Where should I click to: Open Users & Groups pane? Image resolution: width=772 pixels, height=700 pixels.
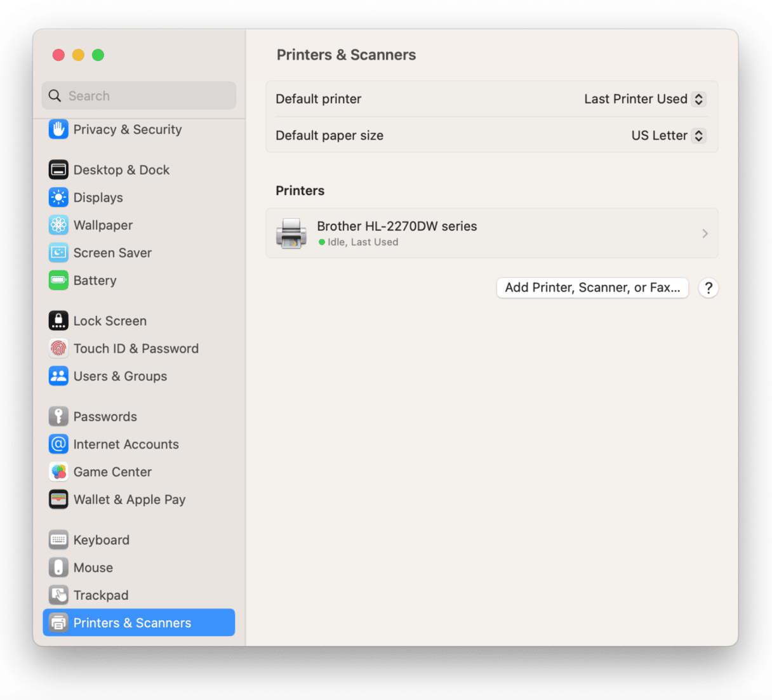coord(139,376)
